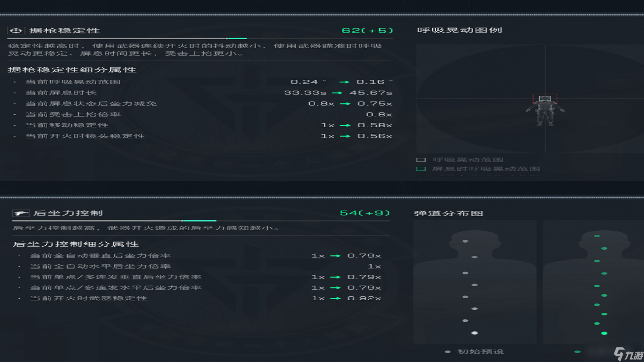Toggle the green 屏息时呼吸晃动范围 legend box
Viewport: 644px width, 362px height.
click(421, 169)
